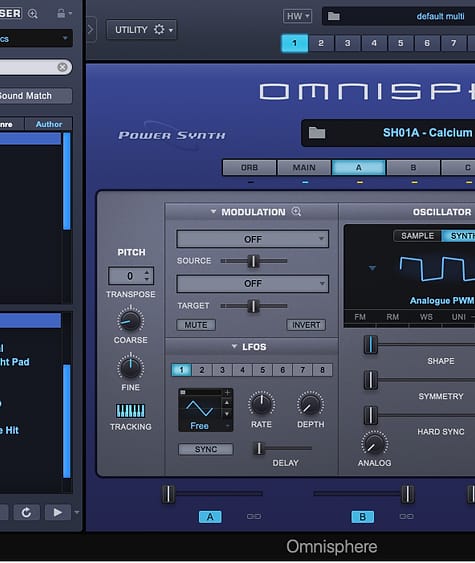Toggle the Invert modulation button
The width and height of the screenshot is (475, 563).
coord(306,325)
